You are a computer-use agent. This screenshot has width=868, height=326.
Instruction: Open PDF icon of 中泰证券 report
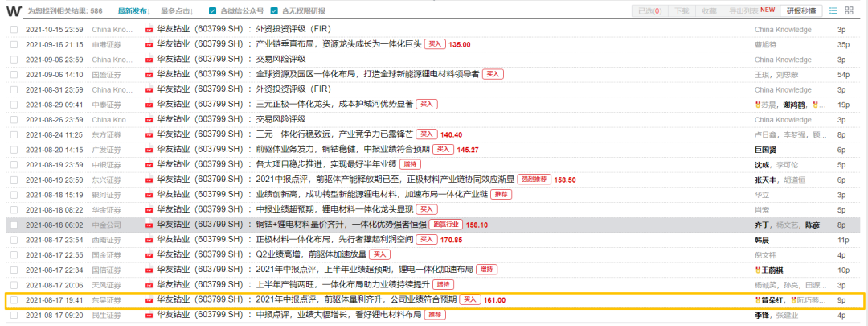[149, 104]
